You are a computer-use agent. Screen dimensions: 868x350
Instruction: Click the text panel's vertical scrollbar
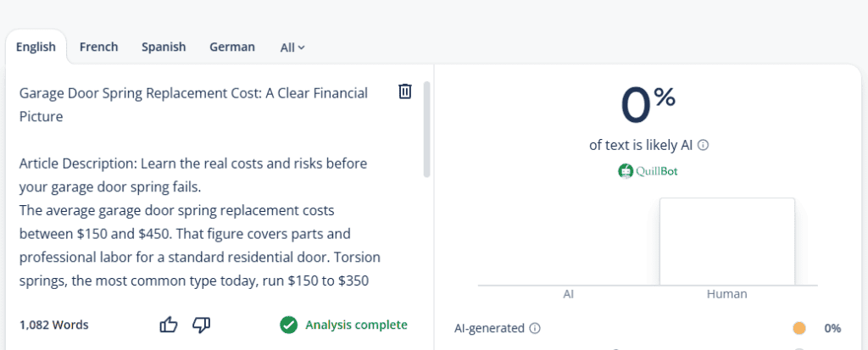point(426,129)
